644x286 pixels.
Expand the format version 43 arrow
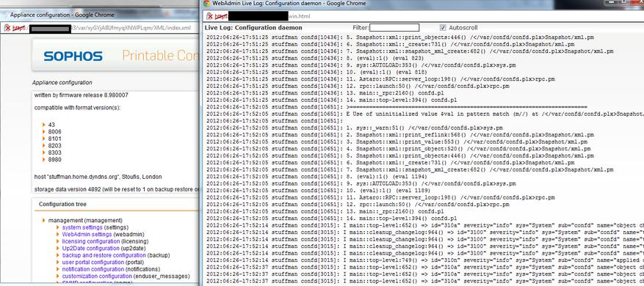[44, 125]
